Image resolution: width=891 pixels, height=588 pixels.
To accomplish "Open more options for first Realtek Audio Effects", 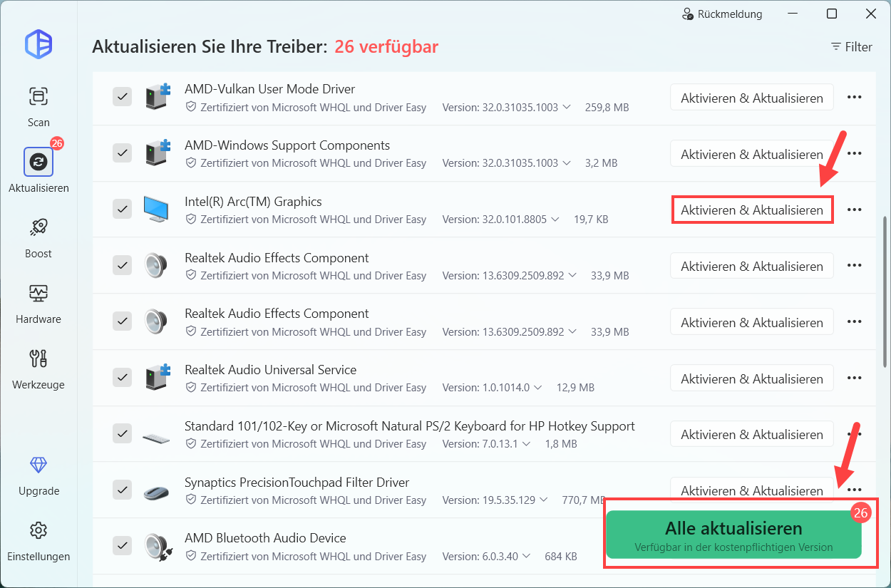I will [x=855, y=265].
